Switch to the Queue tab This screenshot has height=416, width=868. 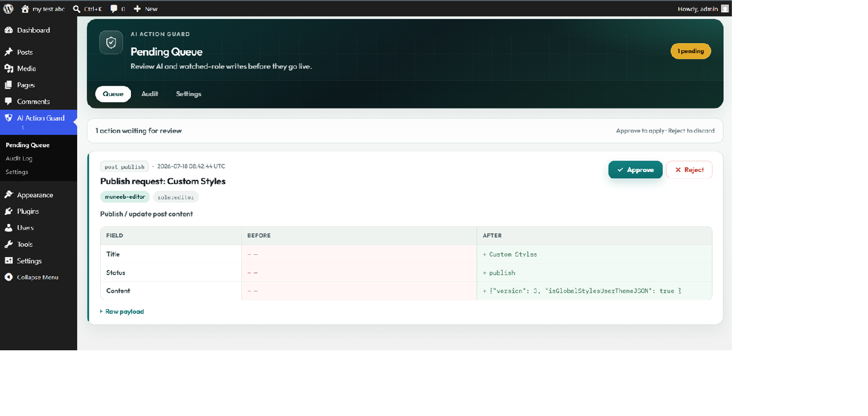pyautogui.click(x=113, y=94)
